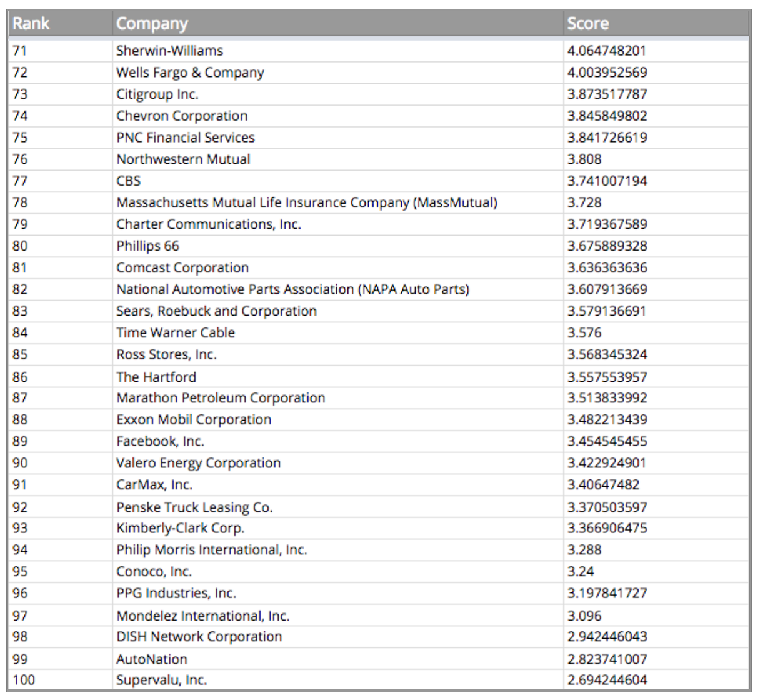Select the score 3.675889328
The width and height of the screenshot is (760, 700).
[607, 246]
